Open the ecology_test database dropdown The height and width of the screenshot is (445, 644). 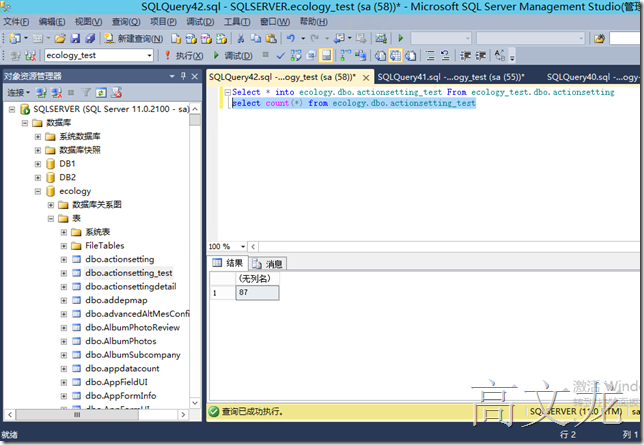pos(150,55)
